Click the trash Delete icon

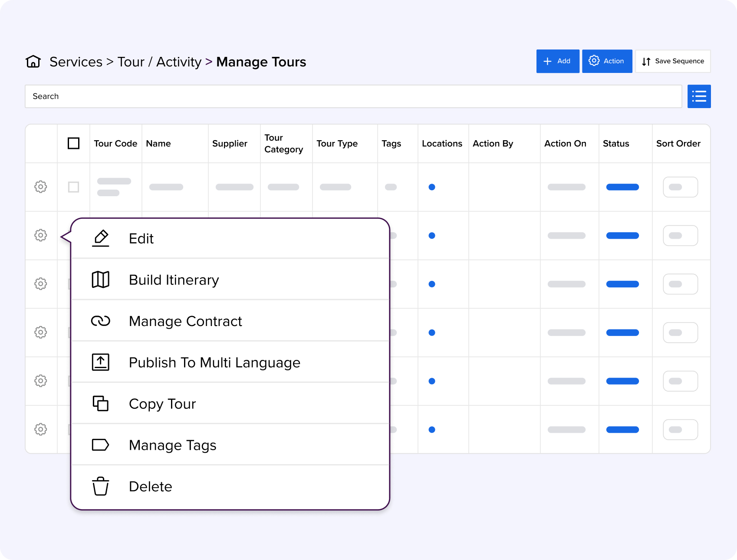pyautogui.click(x=101, y=486)
